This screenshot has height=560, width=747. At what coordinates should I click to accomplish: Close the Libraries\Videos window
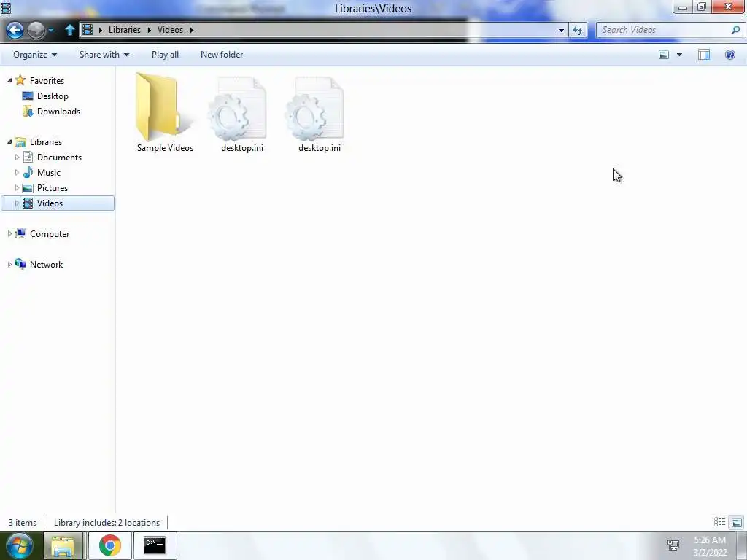coord(728,7)
